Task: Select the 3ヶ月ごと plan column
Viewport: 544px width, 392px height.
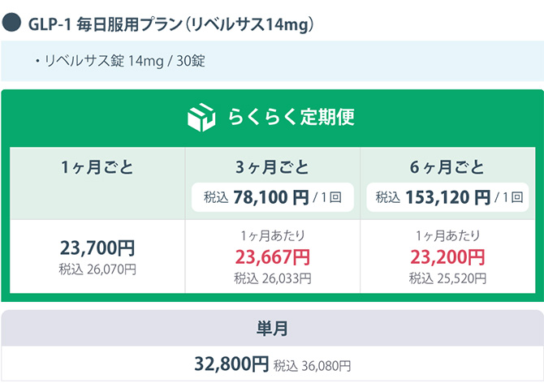Action: pos(272,168)
